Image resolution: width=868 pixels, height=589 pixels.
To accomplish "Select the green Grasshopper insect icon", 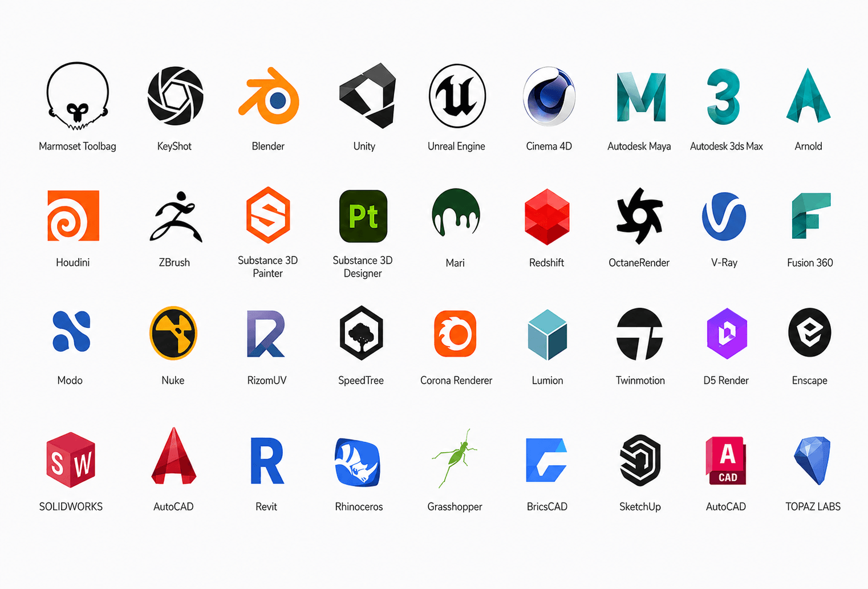I will (x=455, y=458).
